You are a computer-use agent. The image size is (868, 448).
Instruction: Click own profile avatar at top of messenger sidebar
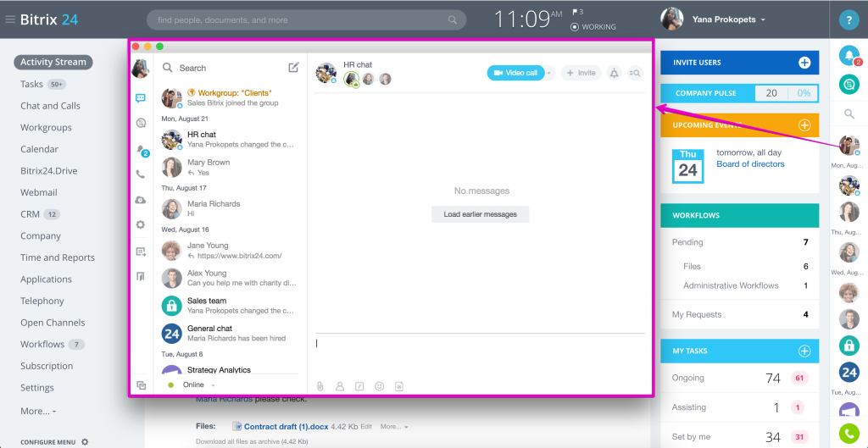click(141, 69)
